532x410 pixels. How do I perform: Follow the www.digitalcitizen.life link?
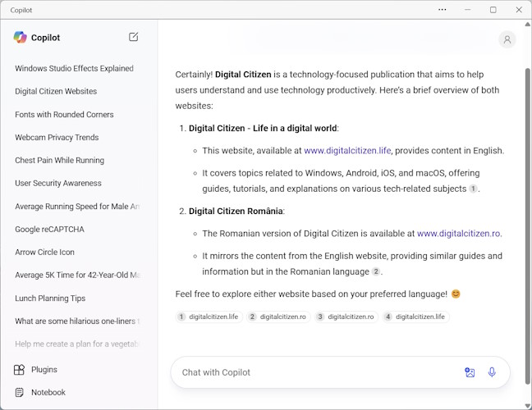tap(347, 150)
